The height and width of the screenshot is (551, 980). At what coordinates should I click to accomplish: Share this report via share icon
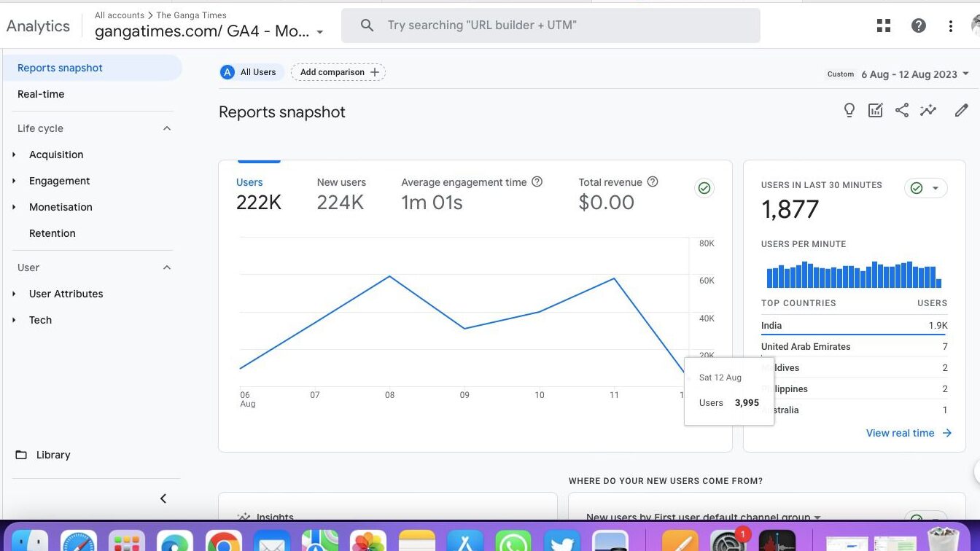point(902,111)
